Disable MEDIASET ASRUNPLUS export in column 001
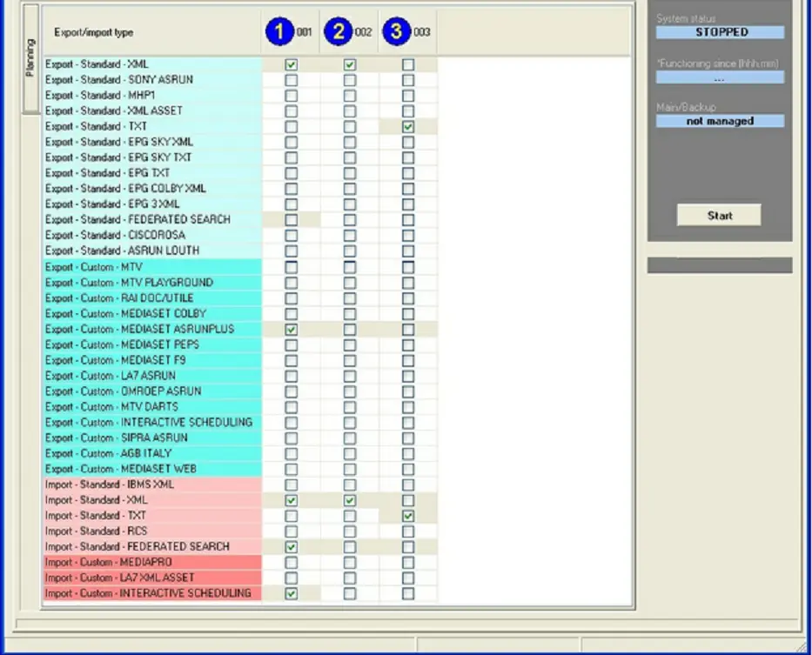Screen dimensions: 812x655 (291, 330)
